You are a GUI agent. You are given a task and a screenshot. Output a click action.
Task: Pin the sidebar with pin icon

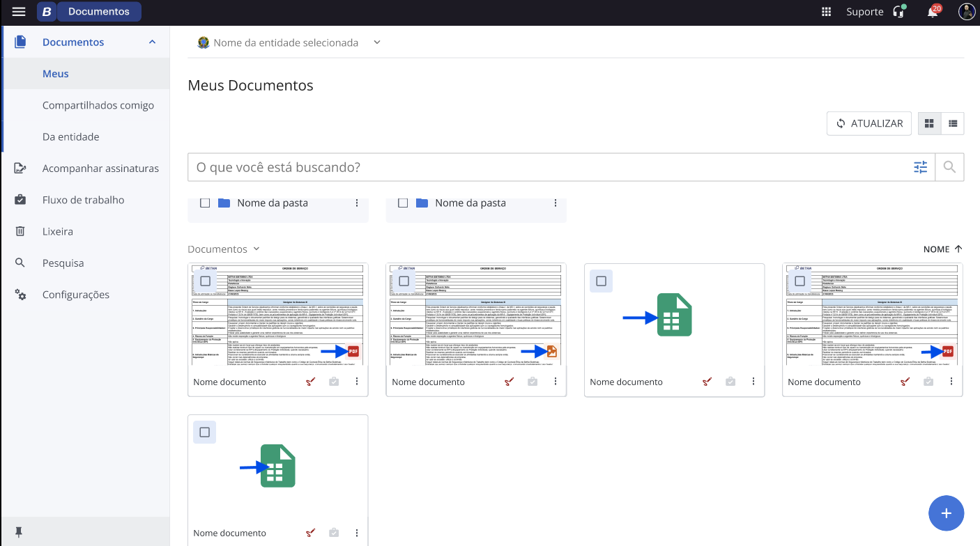click(x=19, y=532)
